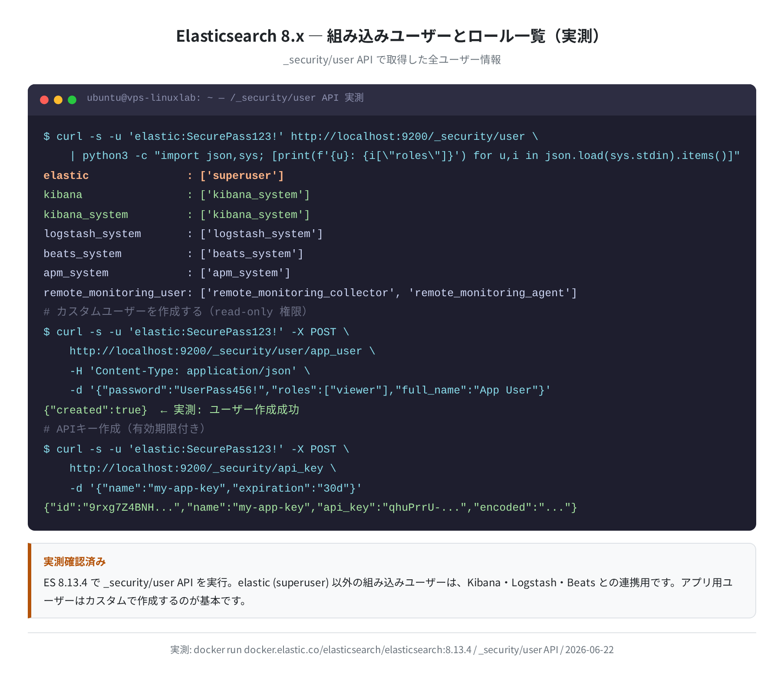Click the ['logstash_system'] role value
Viewport: 784px width, 674px height.
261,234
